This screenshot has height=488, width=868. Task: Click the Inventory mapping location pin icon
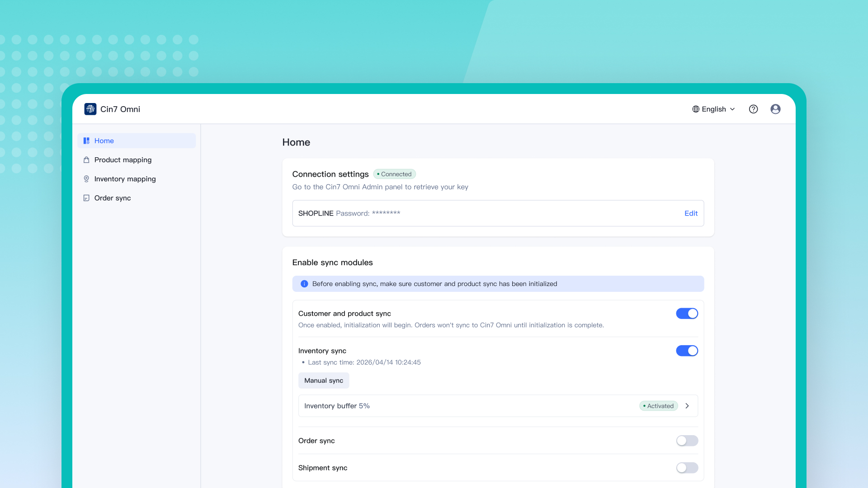[x=86, y=179]
